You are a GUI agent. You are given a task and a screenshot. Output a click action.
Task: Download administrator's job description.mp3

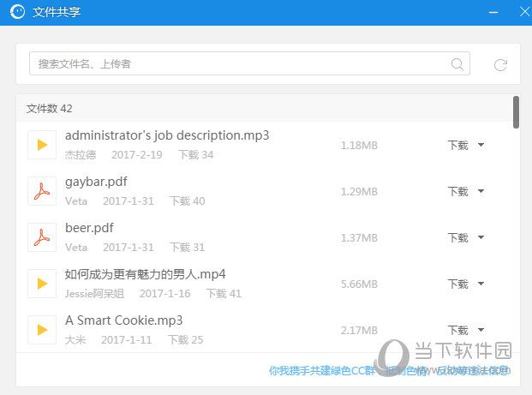point(457,146)
